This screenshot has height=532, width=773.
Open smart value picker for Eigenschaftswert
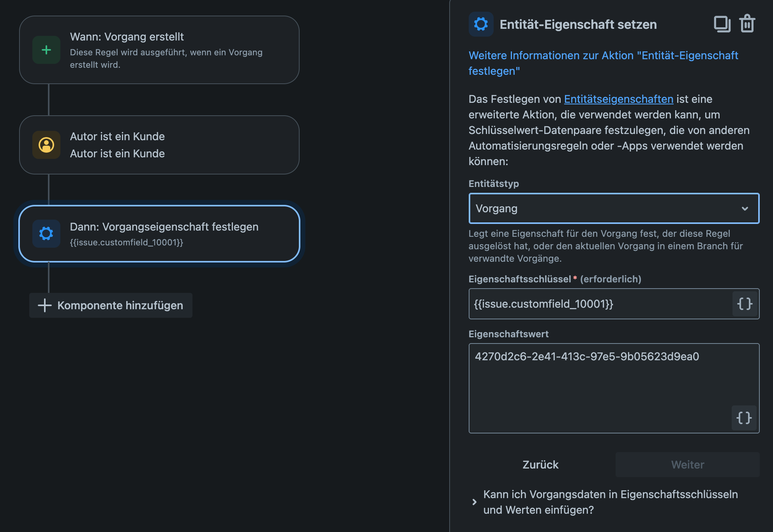pyautogui.click(x=744, y=418)
